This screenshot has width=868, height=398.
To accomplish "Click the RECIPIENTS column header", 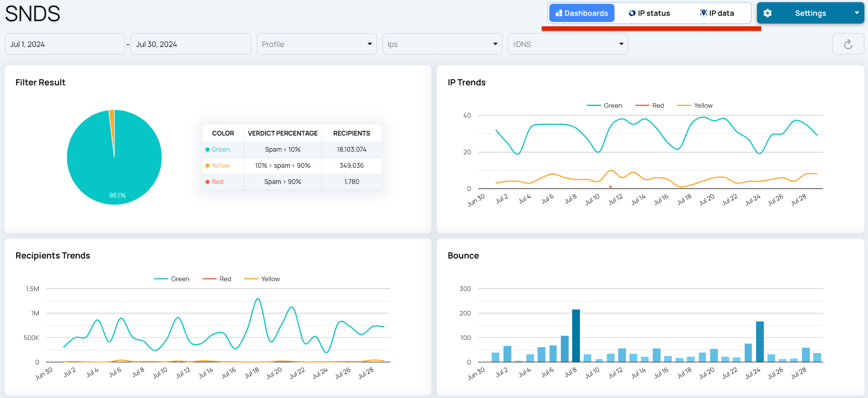I will [x=352, y=133].
